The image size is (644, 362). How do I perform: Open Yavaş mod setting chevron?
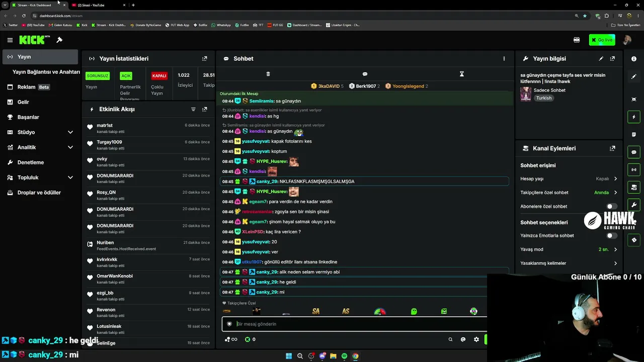(x=615, y=249)
